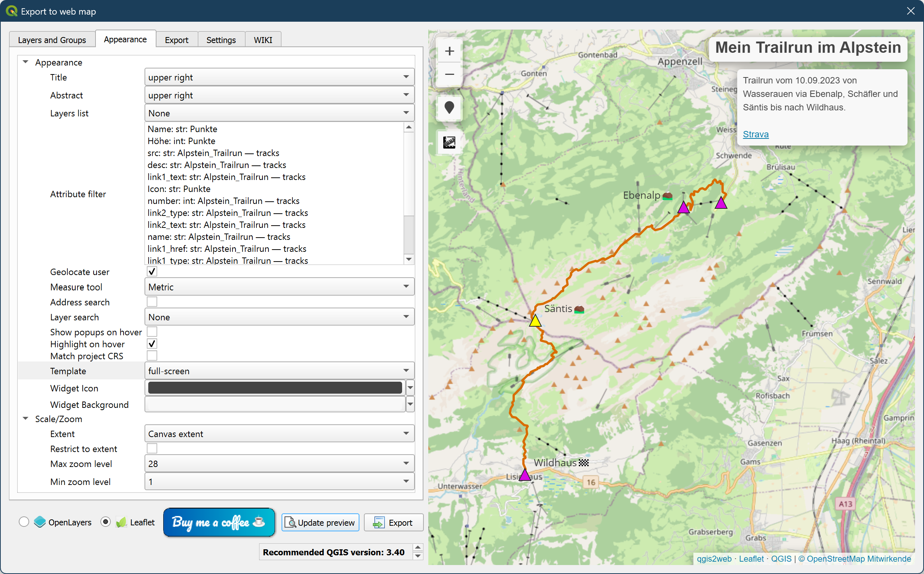
Task: Open the Template dropdown showing full-screen
Action: point(279,371)
